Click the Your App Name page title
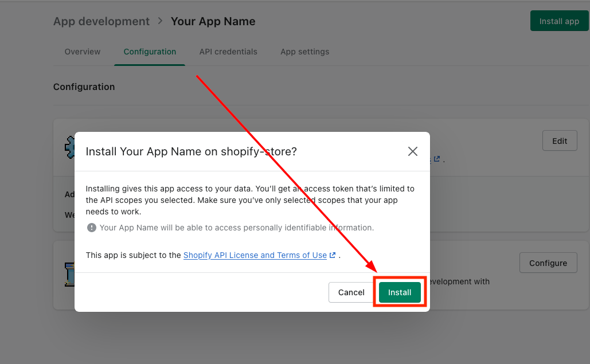 pyautogui.click(x=213, y=21)
